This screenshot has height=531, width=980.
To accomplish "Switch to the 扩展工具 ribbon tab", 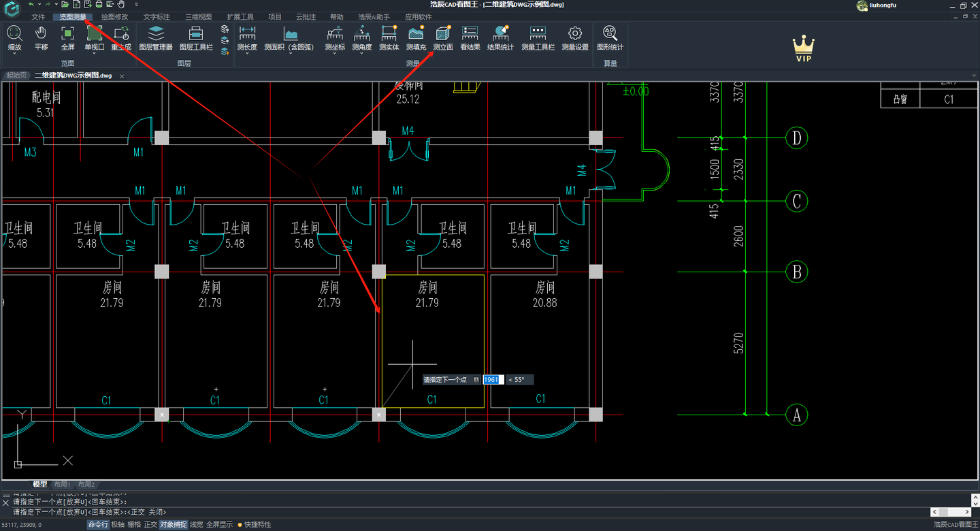I will click(x=240, y=16).
